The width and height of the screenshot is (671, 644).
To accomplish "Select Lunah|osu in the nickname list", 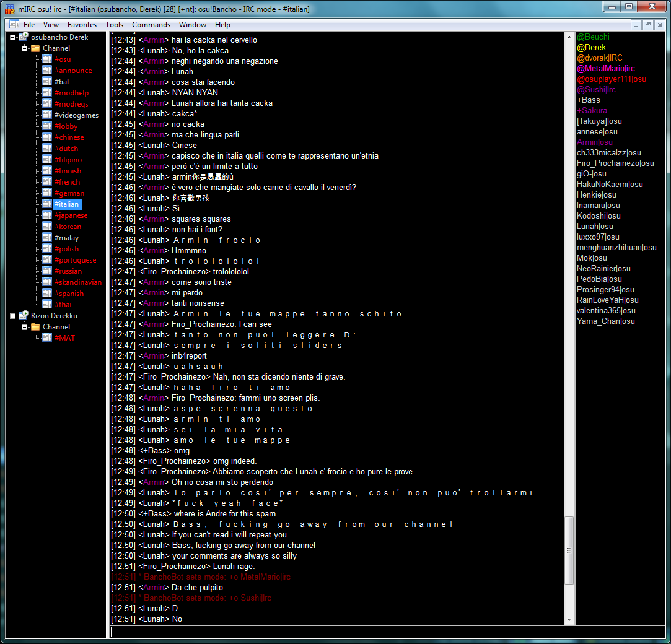I will point(595,227).
